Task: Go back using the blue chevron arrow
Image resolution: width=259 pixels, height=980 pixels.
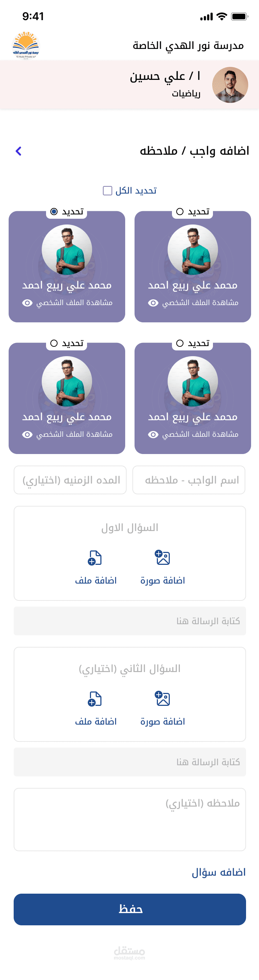Action: (18, 151)
